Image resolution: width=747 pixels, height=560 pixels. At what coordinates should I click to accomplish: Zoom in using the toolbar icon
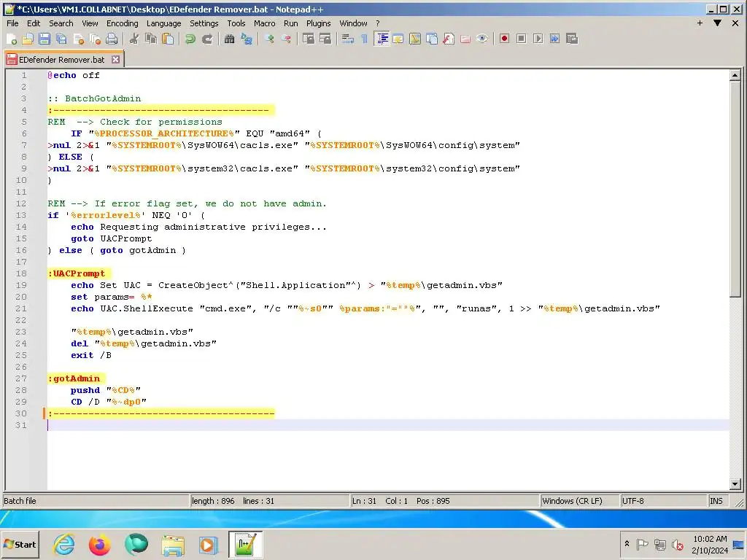point(269,39)
